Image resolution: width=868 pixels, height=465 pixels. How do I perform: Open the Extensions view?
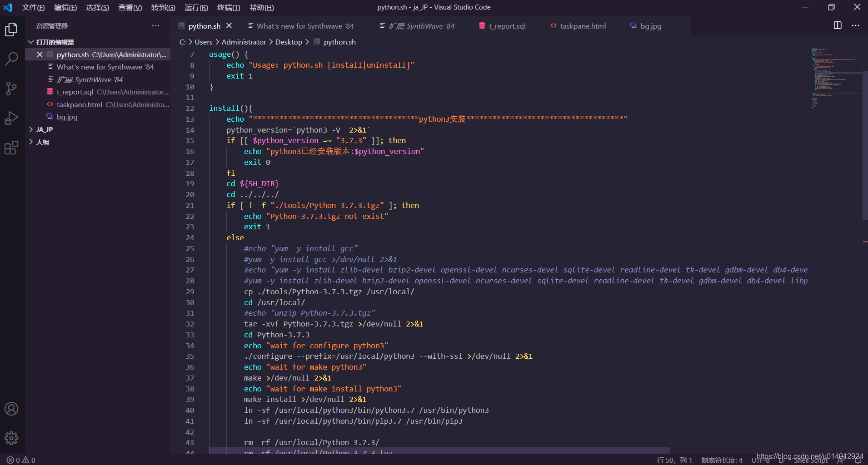click(x=11, y=148)
